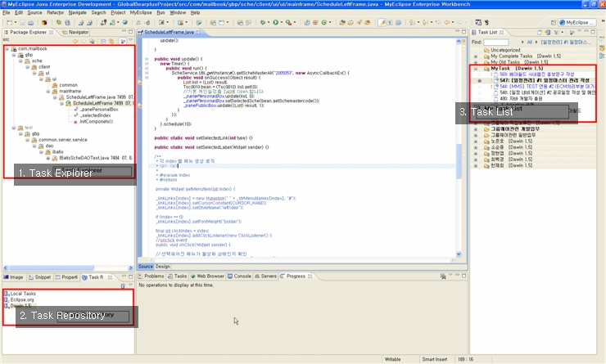Viewport: 606px width, 364px height.
Task: Open the MyEclipse menu
Action: [141, 13]
